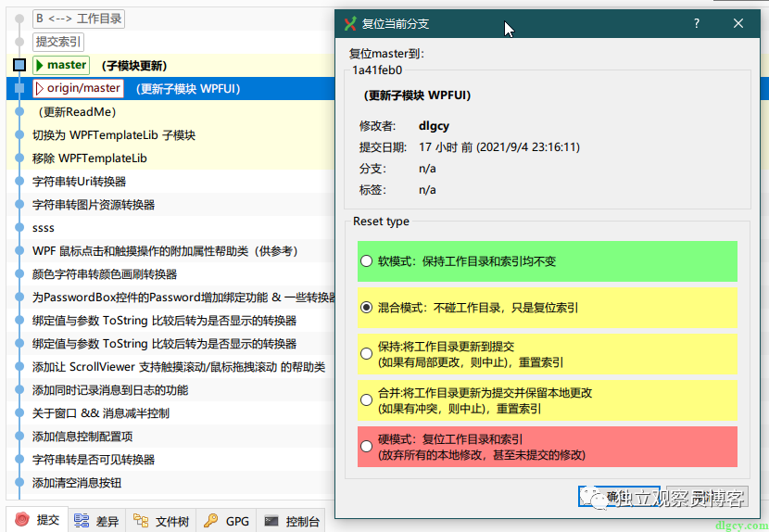Select soft mode reset radio button
Screen dimensions: 769x532
366,261
